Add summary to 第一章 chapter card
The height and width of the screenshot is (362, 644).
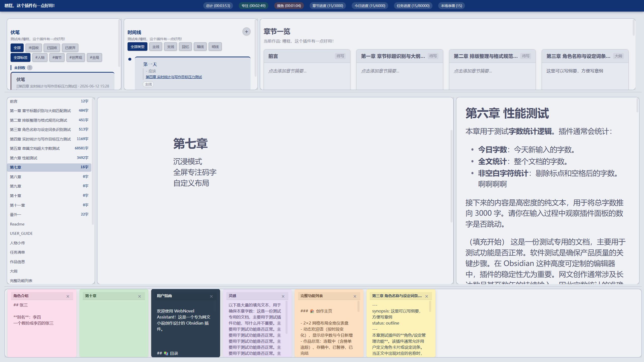point(380,71)
